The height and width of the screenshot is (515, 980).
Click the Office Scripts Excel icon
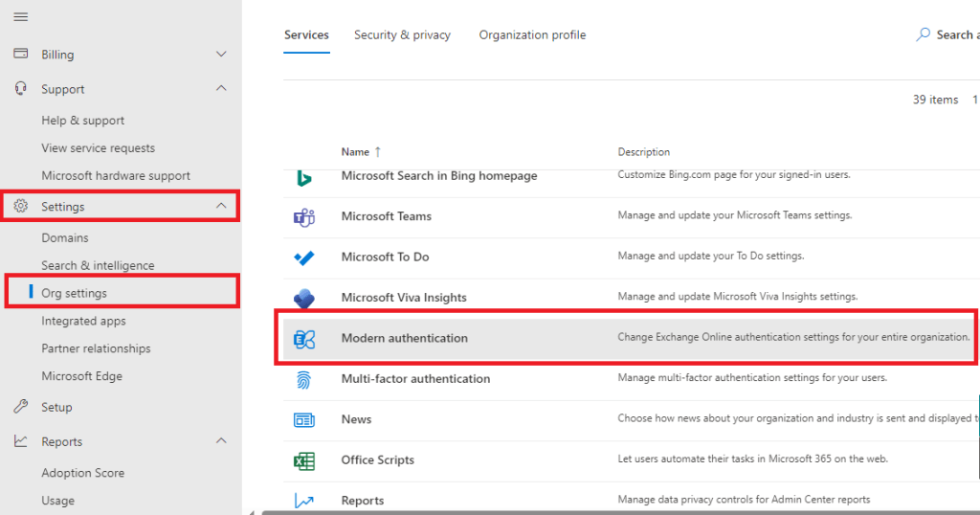click(304, 460)
